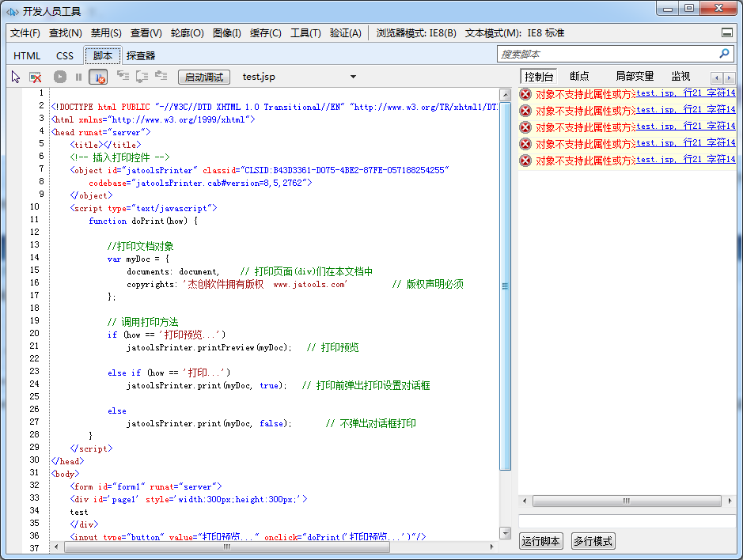Click the 启动调试 button
The image size is (743, 560).
[x=204, y=77]
